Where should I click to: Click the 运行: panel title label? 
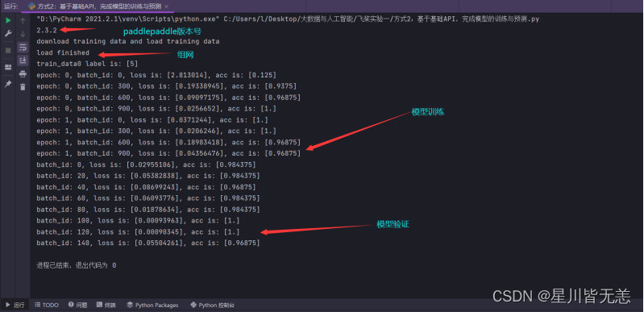tap(10, 6)
